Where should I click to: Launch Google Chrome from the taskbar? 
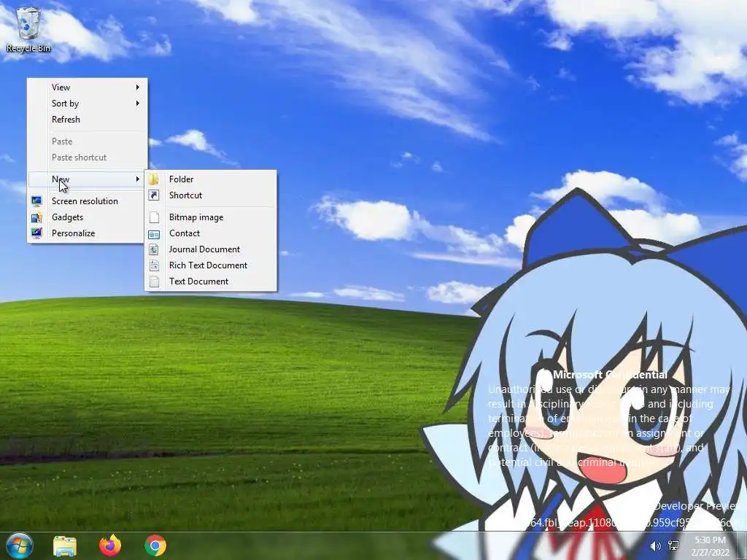click(155, 545)
